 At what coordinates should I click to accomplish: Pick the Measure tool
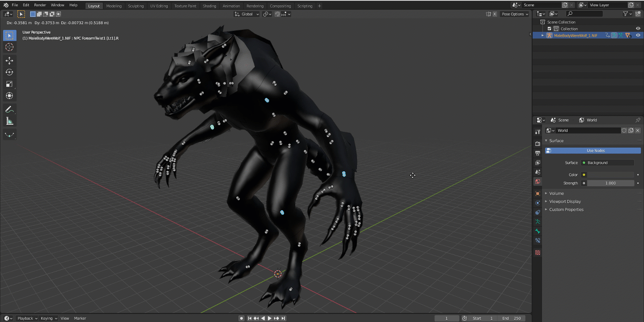(9, 121)
